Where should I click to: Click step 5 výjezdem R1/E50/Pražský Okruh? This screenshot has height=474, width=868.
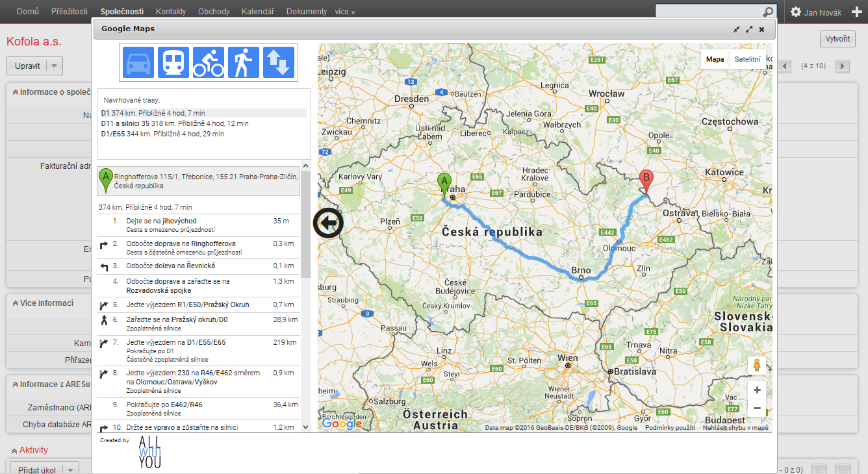pos(199,305)
